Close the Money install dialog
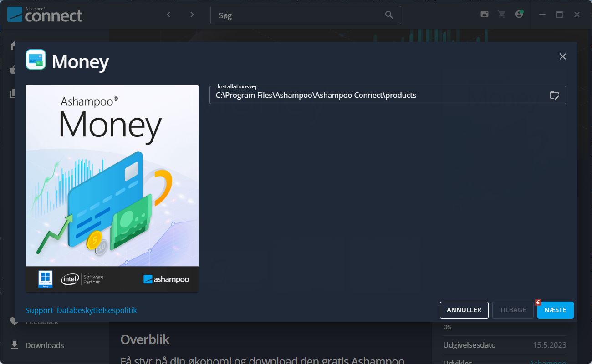Screen dimensions: 592x364 point(563,56)
